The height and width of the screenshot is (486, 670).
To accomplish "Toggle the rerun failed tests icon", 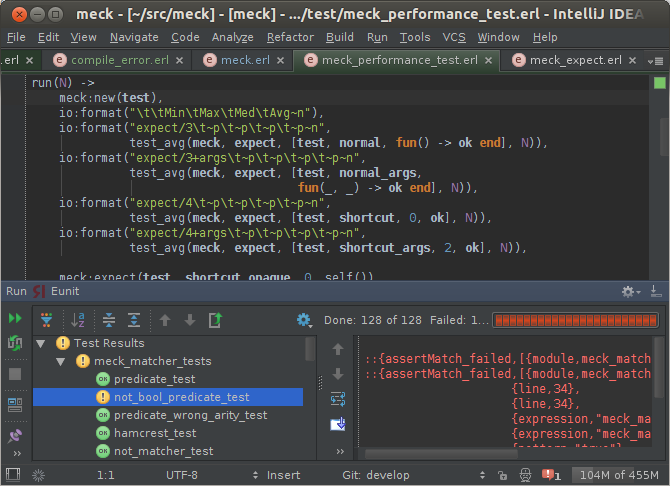I will [x=15, y=343].
